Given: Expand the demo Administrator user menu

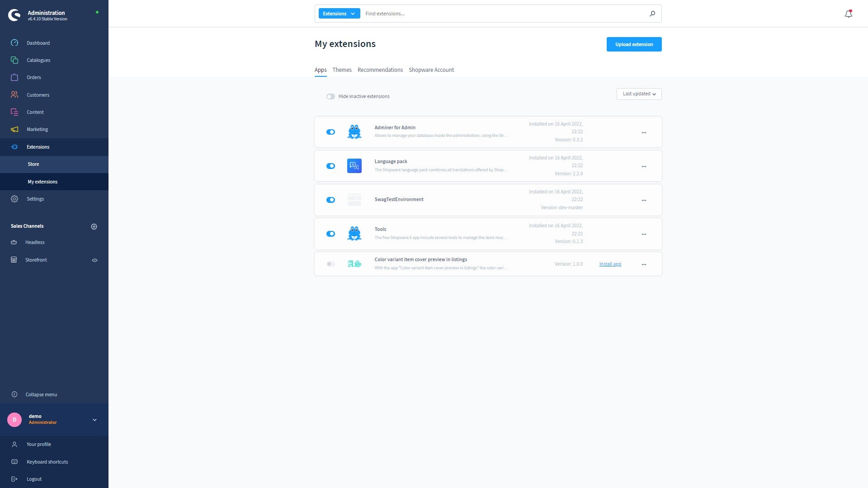Looking at the screenshot, I should coord(95,419).
